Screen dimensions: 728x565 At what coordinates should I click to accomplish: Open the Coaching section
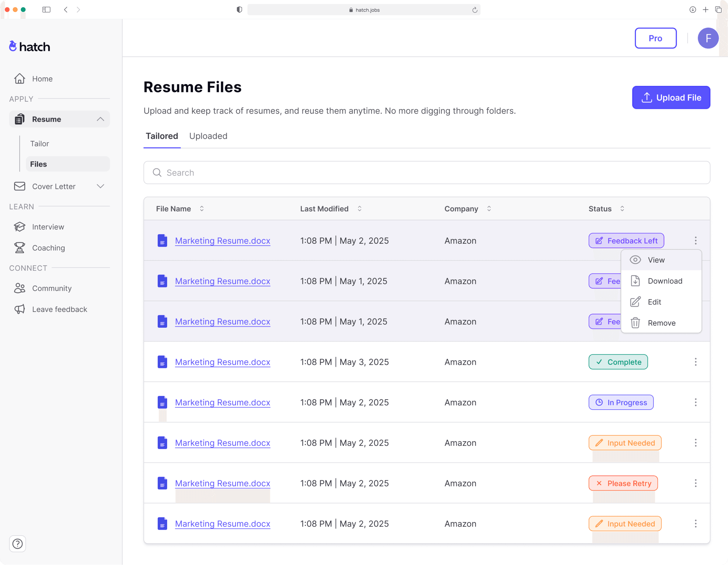[48, 248]
